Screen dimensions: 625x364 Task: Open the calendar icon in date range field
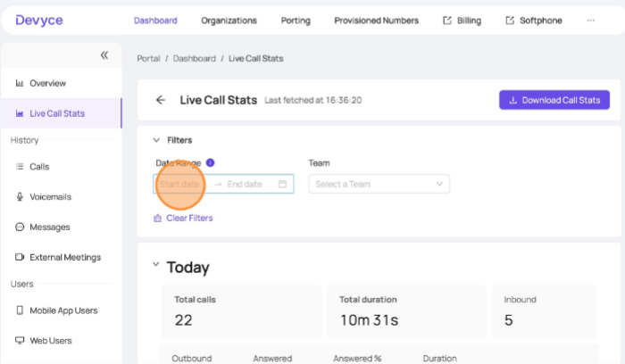(282, 184)
